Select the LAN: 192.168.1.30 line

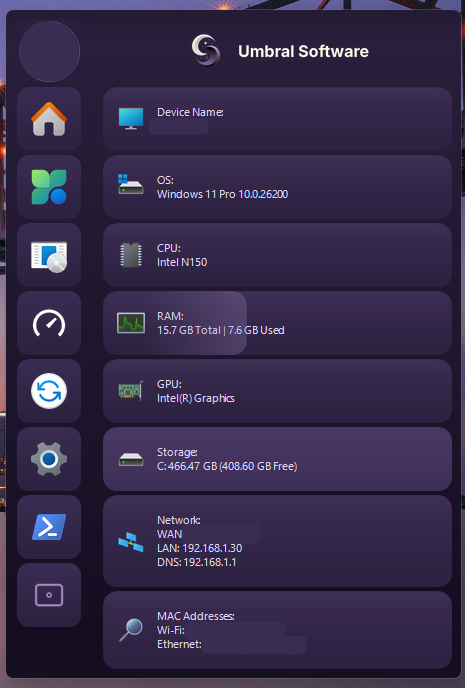[x=200, y=548]
